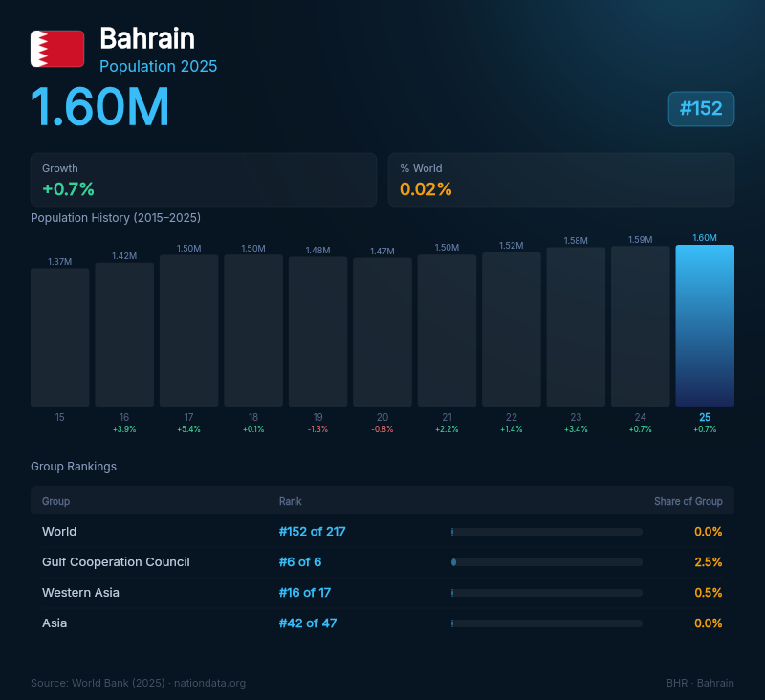Click the highlighted 2025 bar

tap(705, 326)
